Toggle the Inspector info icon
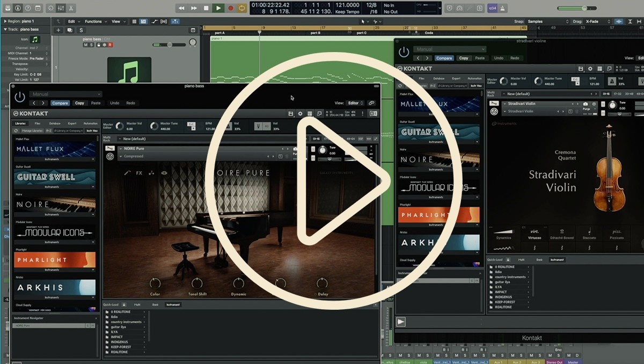 18,8
